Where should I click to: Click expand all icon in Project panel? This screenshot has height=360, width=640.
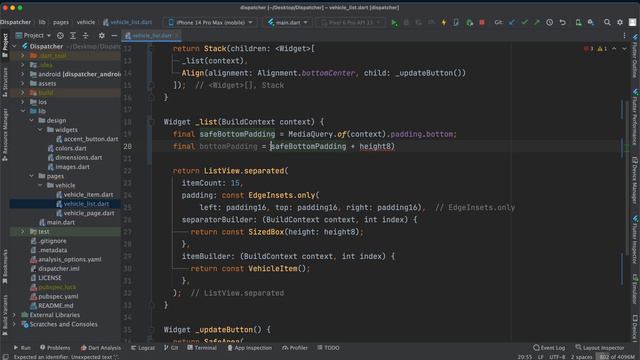pyautogui.click(x=73, y=36)
